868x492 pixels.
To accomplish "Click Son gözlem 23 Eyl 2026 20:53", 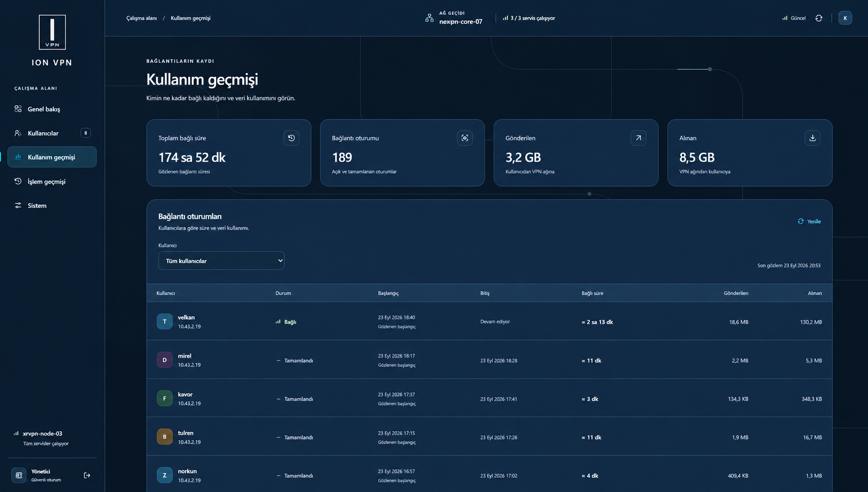I will tap(789, 266).
